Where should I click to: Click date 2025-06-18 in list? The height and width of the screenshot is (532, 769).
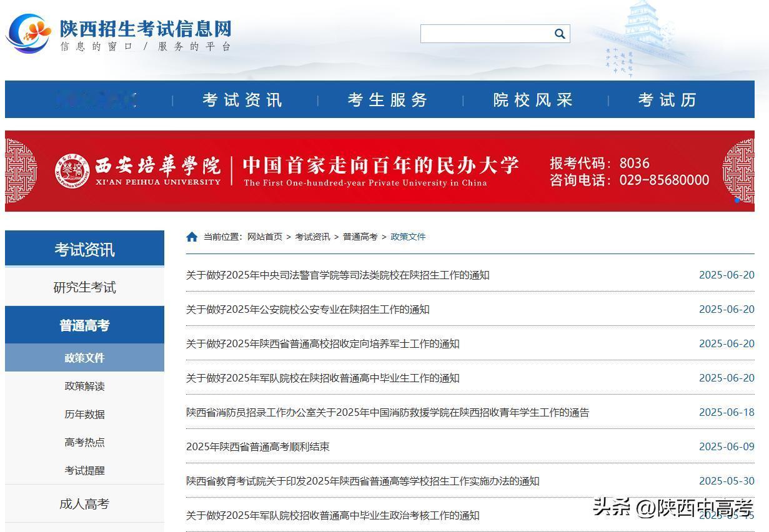coord(727,412)
